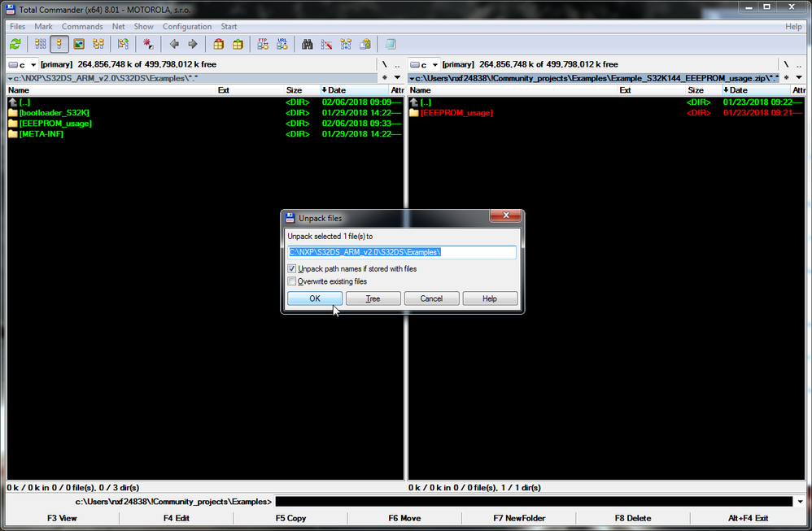Image resolution: width=812 pixels, height=531 pixels.
Task: Open the Commands menu
Action: coord(82,26)
